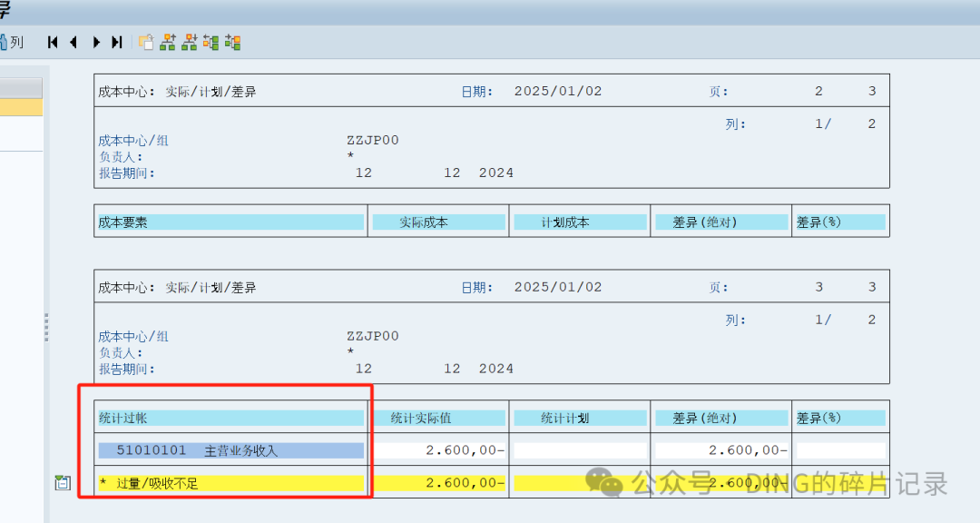Viewport: 980px width, 523px height.
Task: Click ZZJP00 value in the page 3 header
Action: (373, 336)
